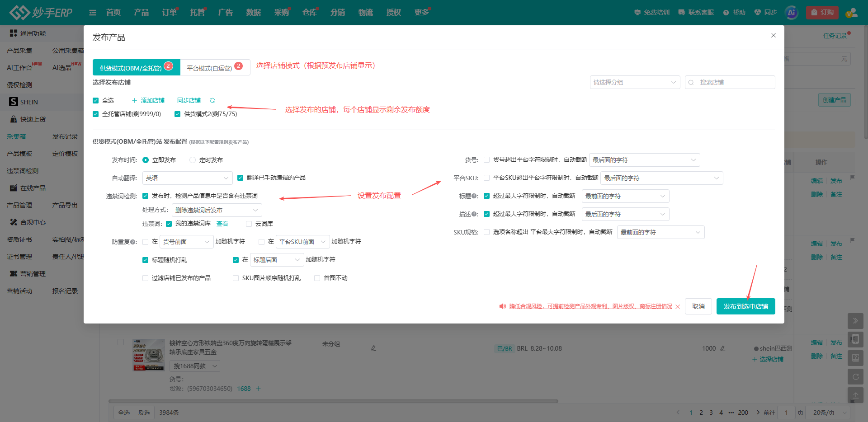Click the user avatar icon
Image resolution: width=868 pixels, height=422 pixels.
[851, 13]
